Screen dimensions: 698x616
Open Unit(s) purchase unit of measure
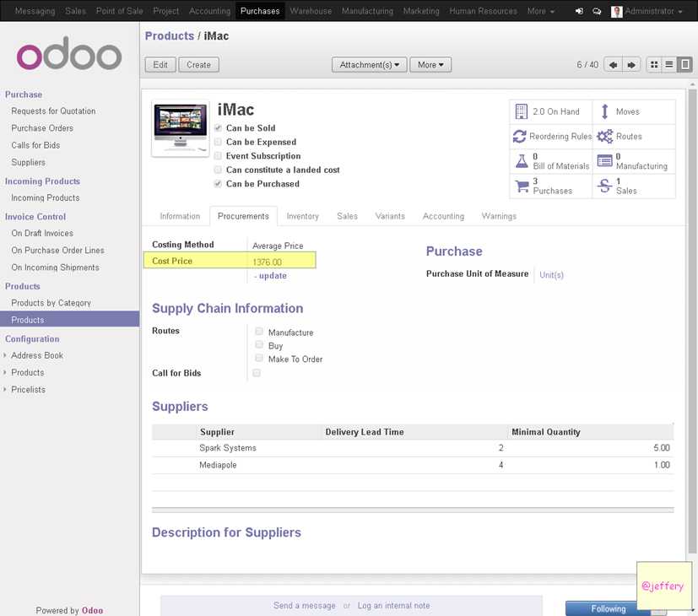click(x=551, y=275)
